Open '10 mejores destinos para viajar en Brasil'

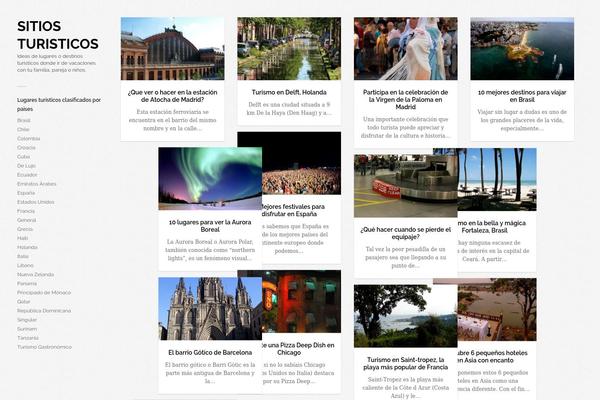coord(522,96)
